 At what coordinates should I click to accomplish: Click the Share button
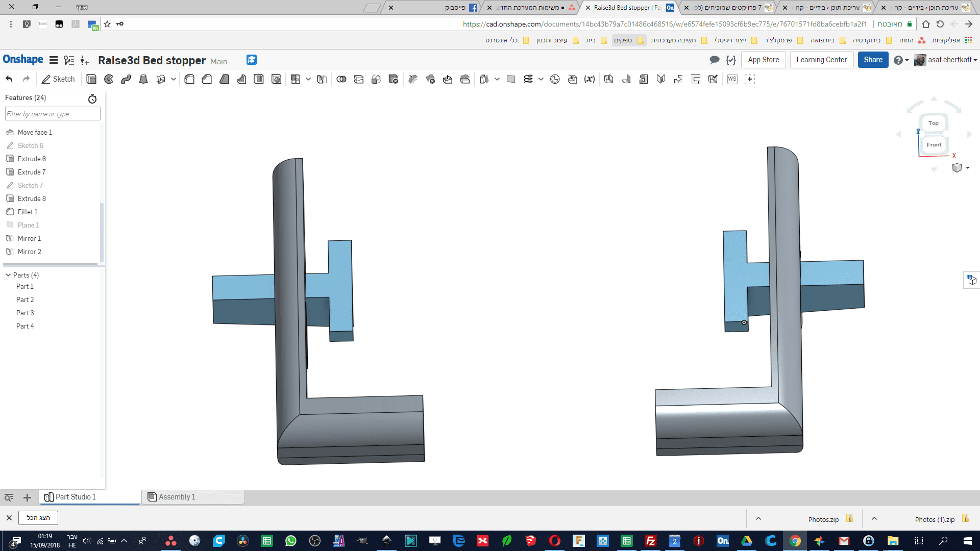click(873, 60)
